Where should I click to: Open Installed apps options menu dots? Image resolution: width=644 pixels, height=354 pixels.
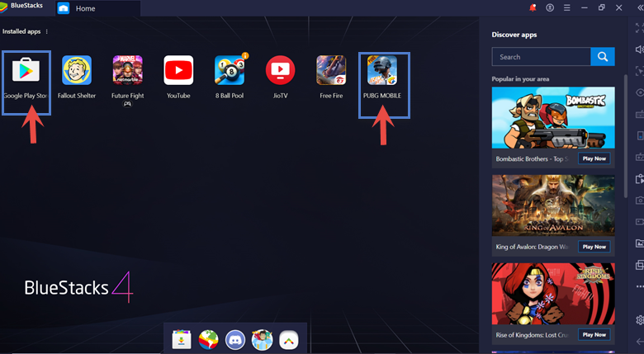47,31
